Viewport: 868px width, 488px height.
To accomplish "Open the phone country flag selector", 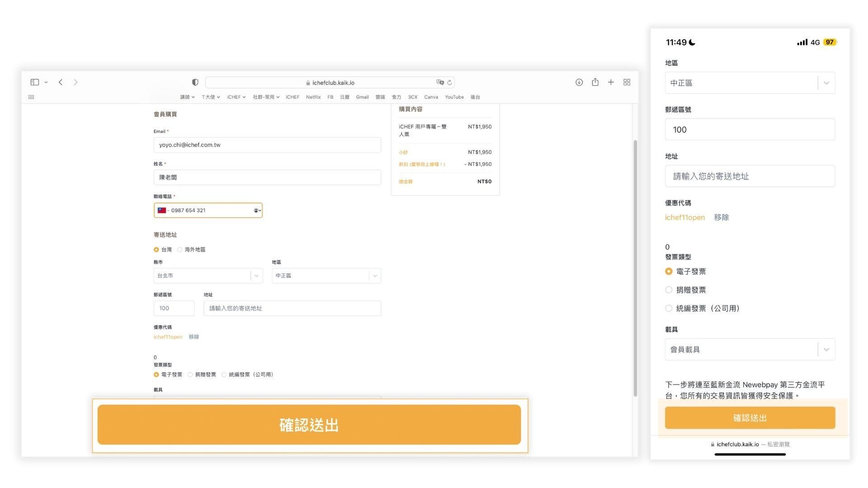I will [x=163, y=211].
